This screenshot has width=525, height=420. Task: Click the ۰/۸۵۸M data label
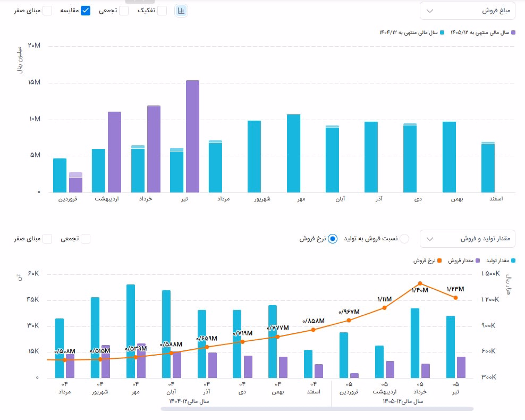pyautogui.click(x=313, y=321)
